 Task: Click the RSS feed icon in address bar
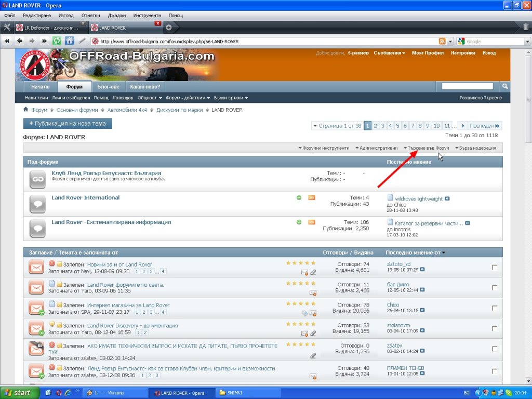tap(442, 42)
